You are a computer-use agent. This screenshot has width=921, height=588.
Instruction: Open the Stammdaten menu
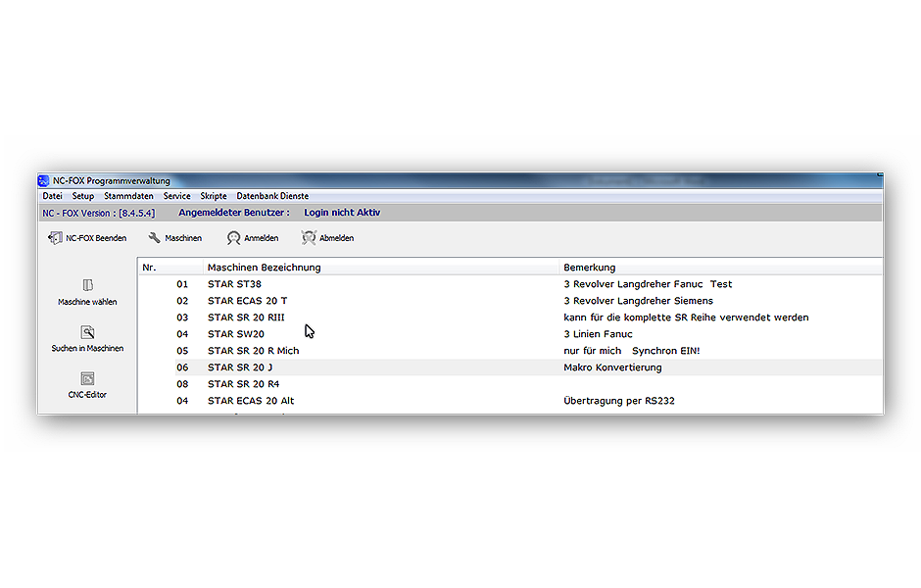coord(127,195)
